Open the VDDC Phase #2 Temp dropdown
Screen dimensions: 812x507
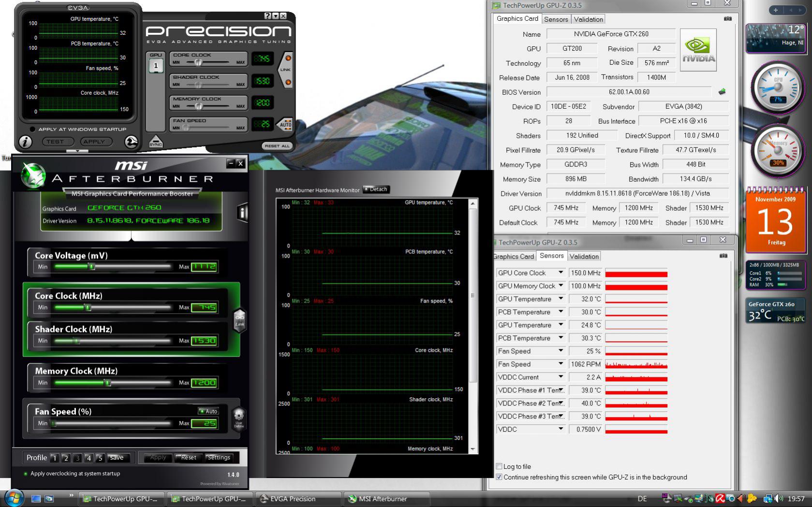tap(561, 403)
